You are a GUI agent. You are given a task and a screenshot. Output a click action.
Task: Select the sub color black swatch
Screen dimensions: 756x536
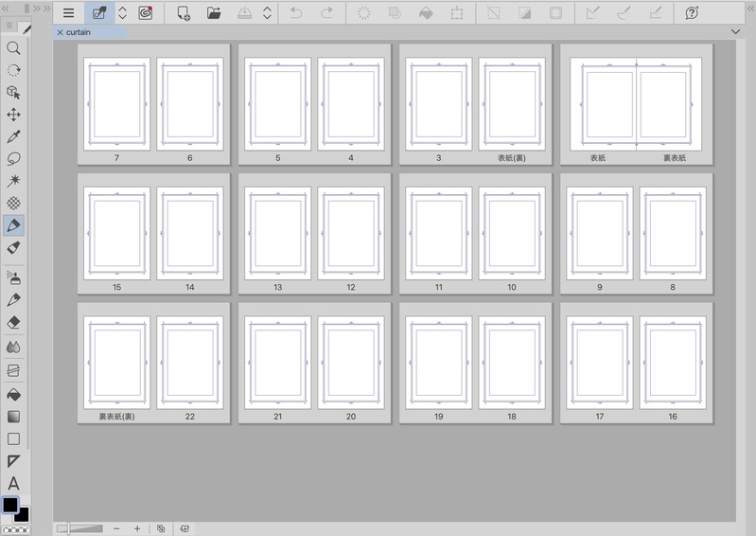(22, 516)
